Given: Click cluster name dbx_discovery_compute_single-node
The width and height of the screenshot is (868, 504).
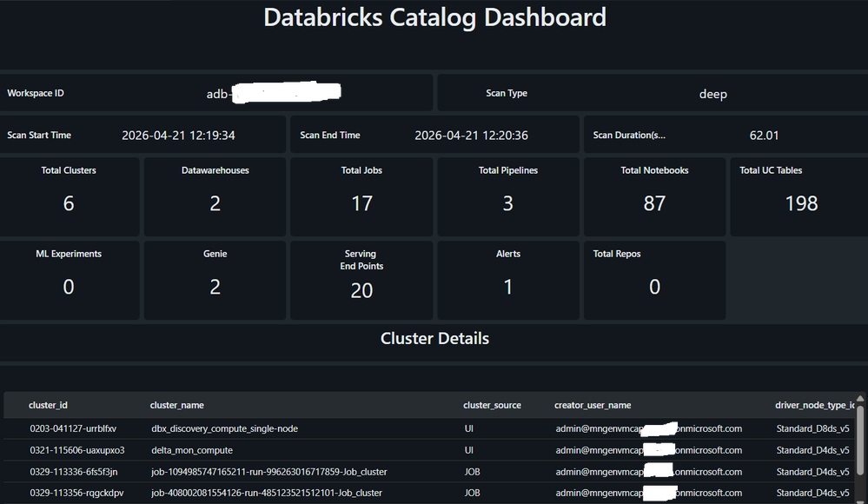Looking at the screenshot, I should (225, 428).
